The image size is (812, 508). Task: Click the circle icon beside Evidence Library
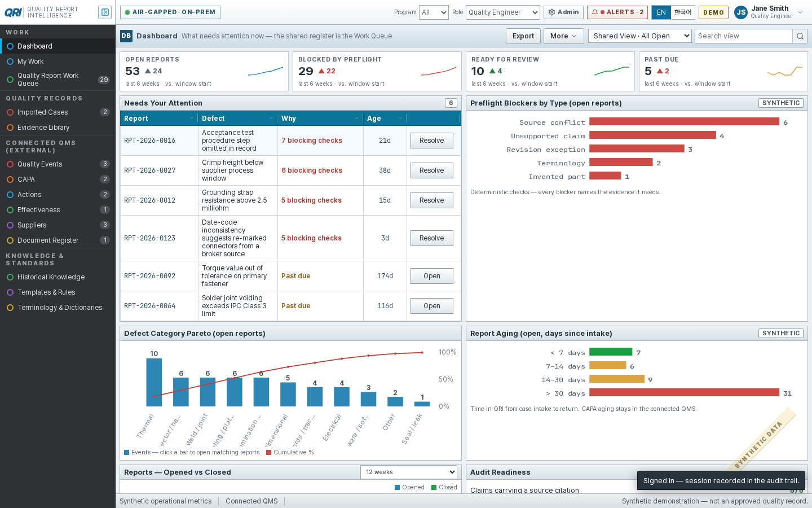[x=10, y=128]
